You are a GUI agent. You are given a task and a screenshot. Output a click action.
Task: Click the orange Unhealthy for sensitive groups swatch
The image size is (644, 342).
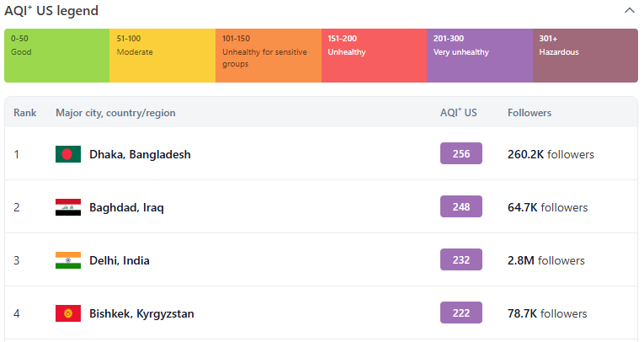(269, 56)
